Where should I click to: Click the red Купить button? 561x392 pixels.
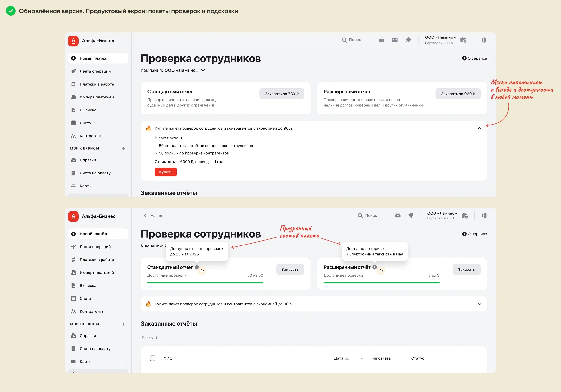166,172
